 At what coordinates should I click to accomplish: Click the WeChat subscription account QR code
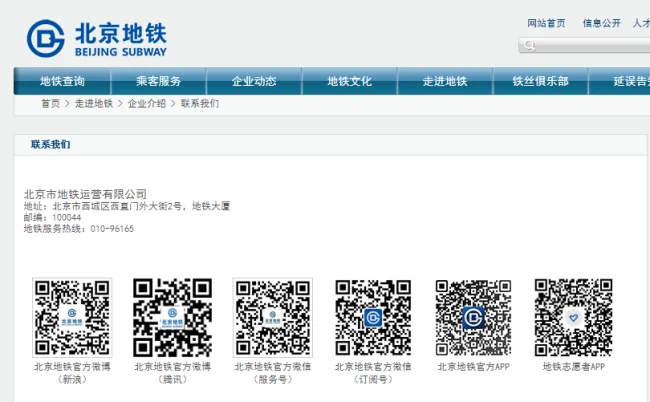[x=372, y=317]
